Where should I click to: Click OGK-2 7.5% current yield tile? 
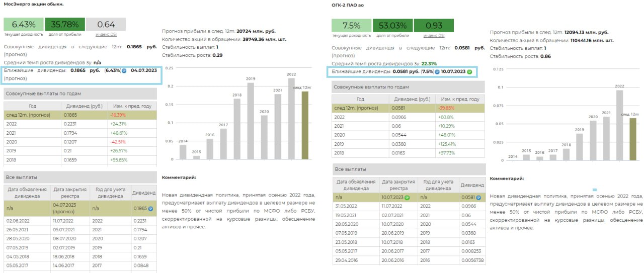point(352,26)
